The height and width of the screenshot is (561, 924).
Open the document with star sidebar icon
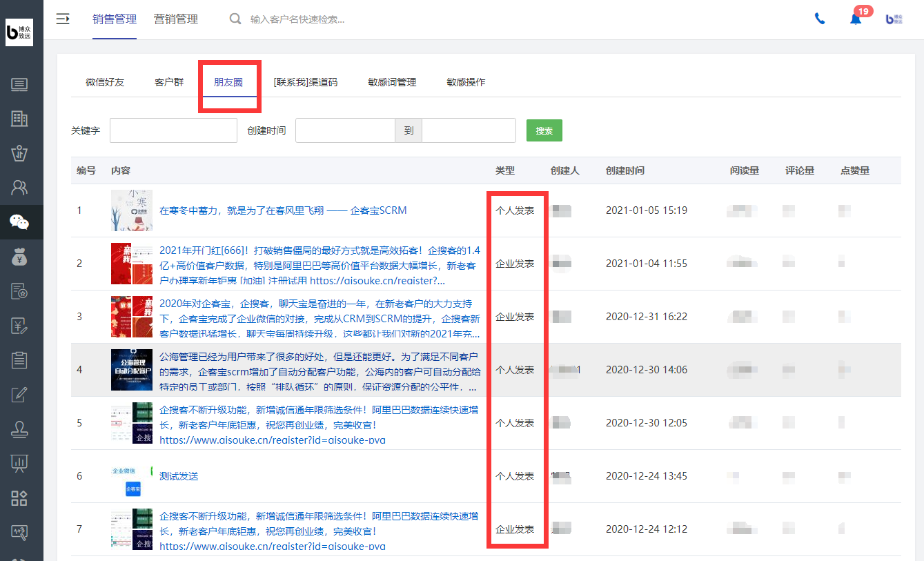point(19,291)
